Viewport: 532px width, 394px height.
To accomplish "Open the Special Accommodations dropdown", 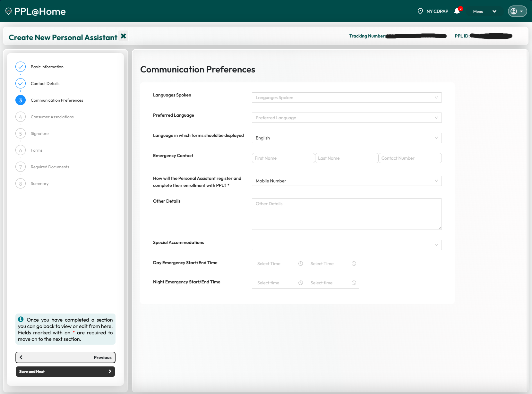I will tap(347, 245).
